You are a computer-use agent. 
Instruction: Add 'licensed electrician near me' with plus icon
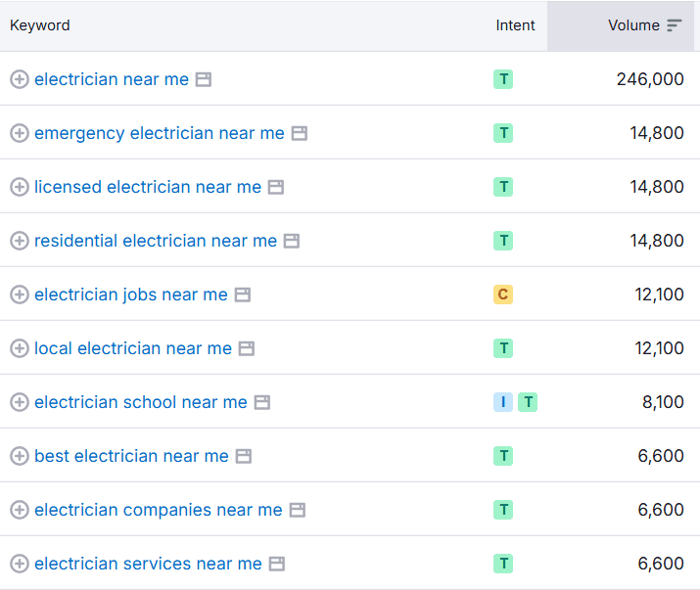click(x=20, y=187)
